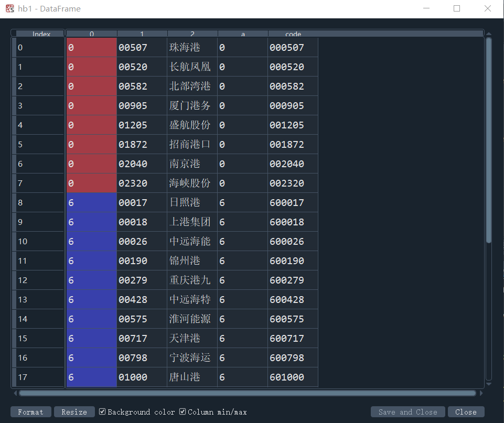Screen dimensions: 504x423
Task: Select cell with value 00582
Action: pos(142,86)
